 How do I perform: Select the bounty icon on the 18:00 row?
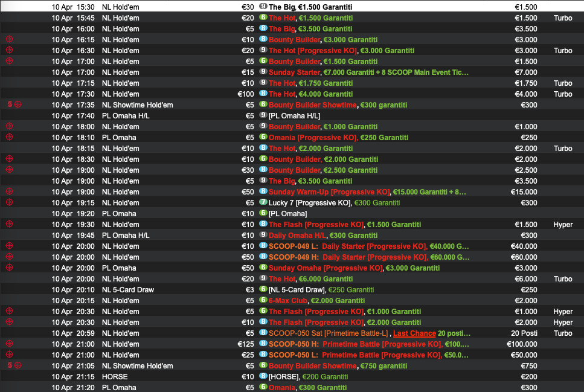[x=9, y=126]
